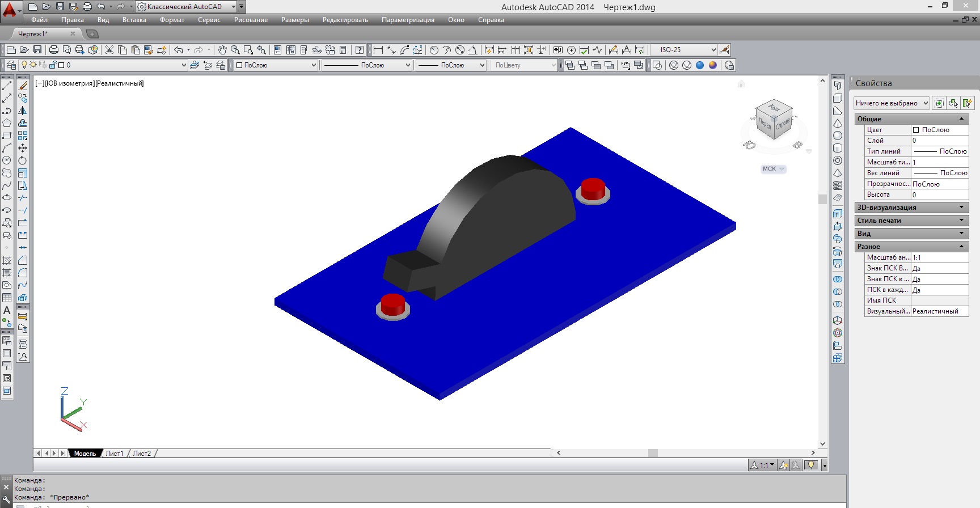The height and width of the screenshot is (508, 980).
Task: Switch to the Лист1 layout tab
Action: tap(114, 454)
